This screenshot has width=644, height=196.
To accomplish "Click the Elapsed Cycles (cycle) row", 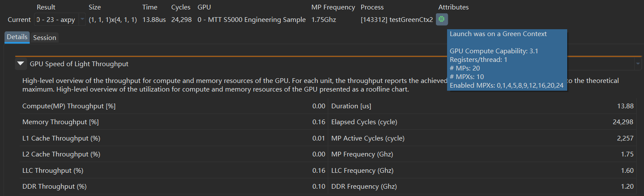I will point(482,122).
